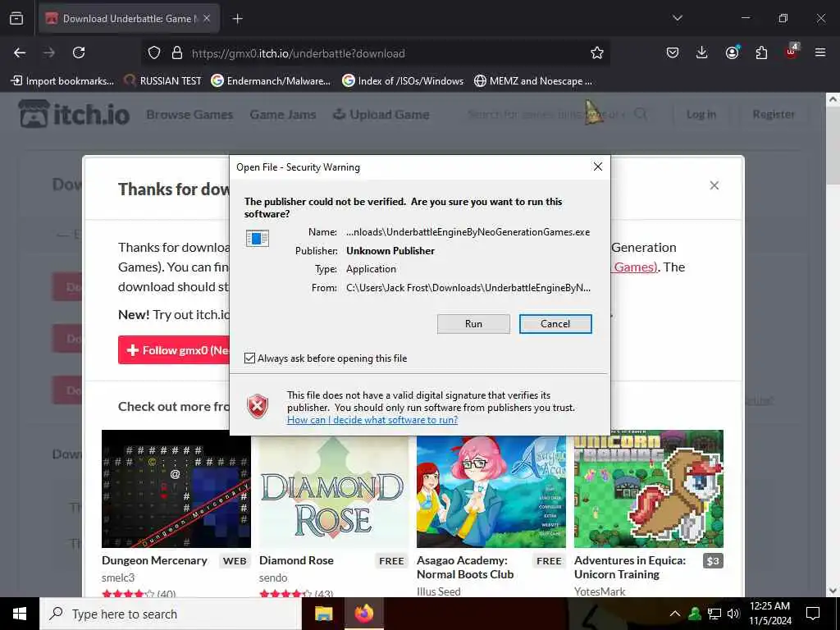Open the Downloads panel
Image resolution: width=840 pixels, height=630 pixels.
click(x=702, y=52)
